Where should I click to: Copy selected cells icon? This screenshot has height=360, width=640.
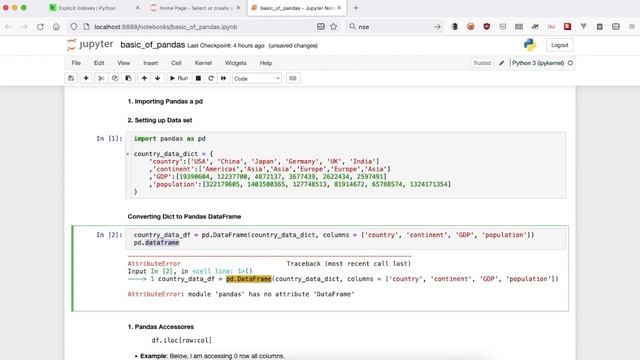point(115,78)
